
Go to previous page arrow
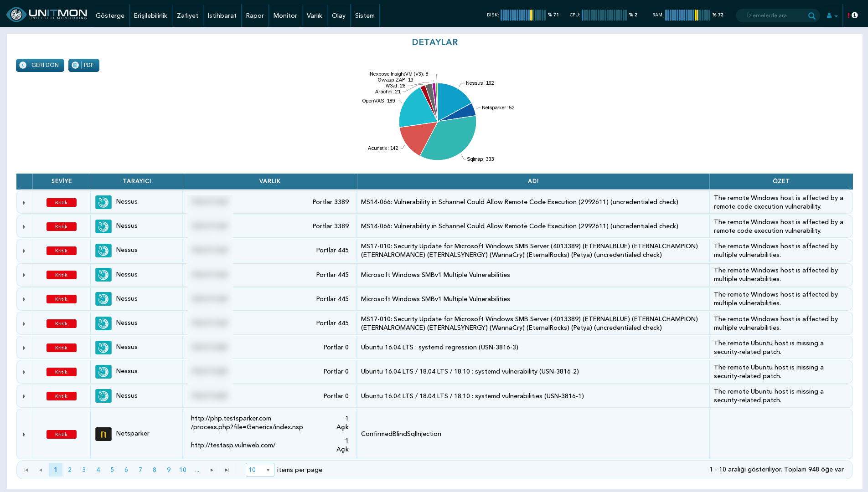coord(41,470)
